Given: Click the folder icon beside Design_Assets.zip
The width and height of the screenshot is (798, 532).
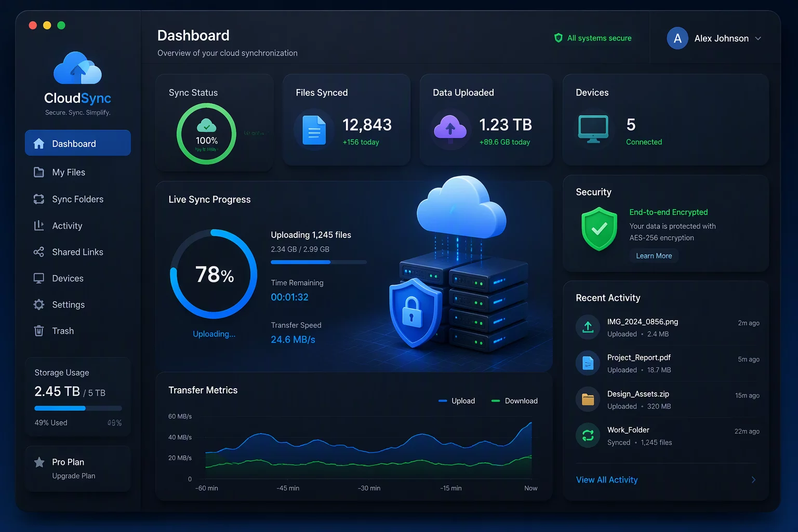Looking at the screenshot, I should click(x=588, y=400).
